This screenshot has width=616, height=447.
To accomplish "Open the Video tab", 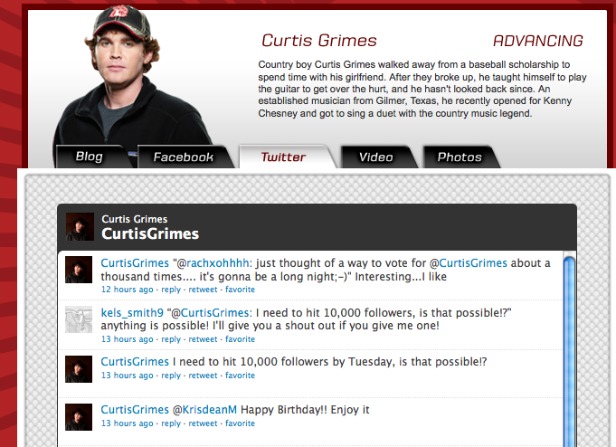I will tap(375, 157).
